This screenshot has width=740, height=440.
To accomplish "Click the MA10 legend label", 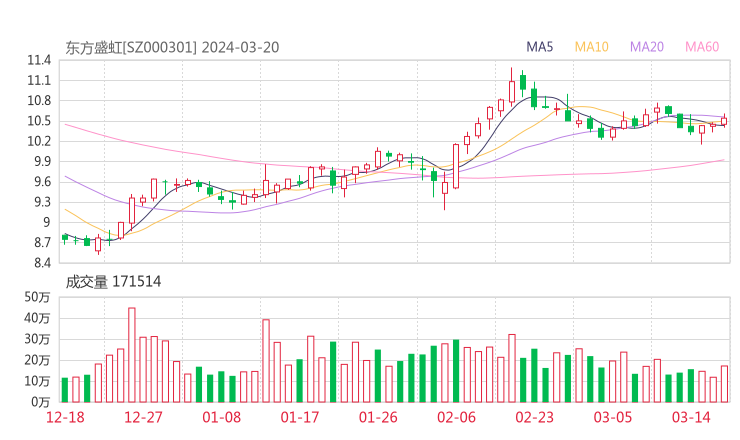I will [591, 47].
